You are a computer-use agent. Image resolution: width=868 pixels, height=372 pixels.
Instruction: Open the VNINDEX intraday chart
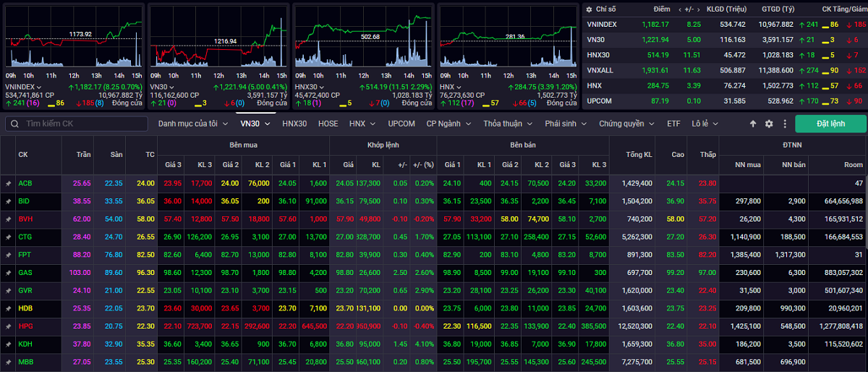tap(74, 38)
